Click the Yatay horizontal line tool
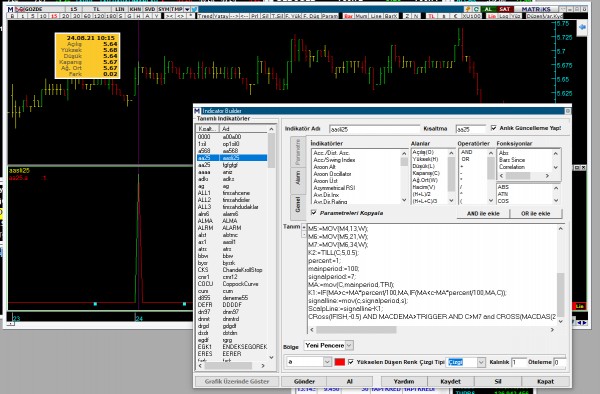The height and width of the screenshot is (394, 600). pyautogui.click(x=220, y=16)
